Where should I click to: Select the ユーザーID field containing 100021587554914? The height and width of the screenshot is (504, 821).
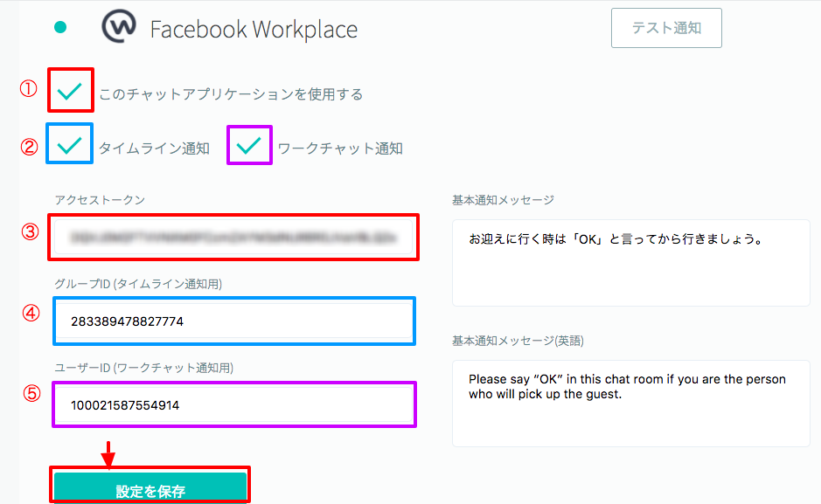(x=233, y=405)
